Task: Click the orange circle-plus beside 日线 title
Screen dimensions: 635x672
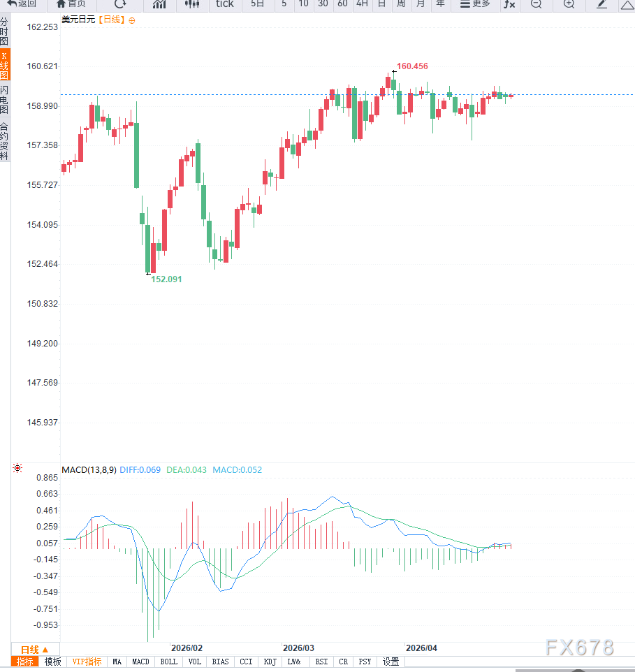Action: (132, 20)
